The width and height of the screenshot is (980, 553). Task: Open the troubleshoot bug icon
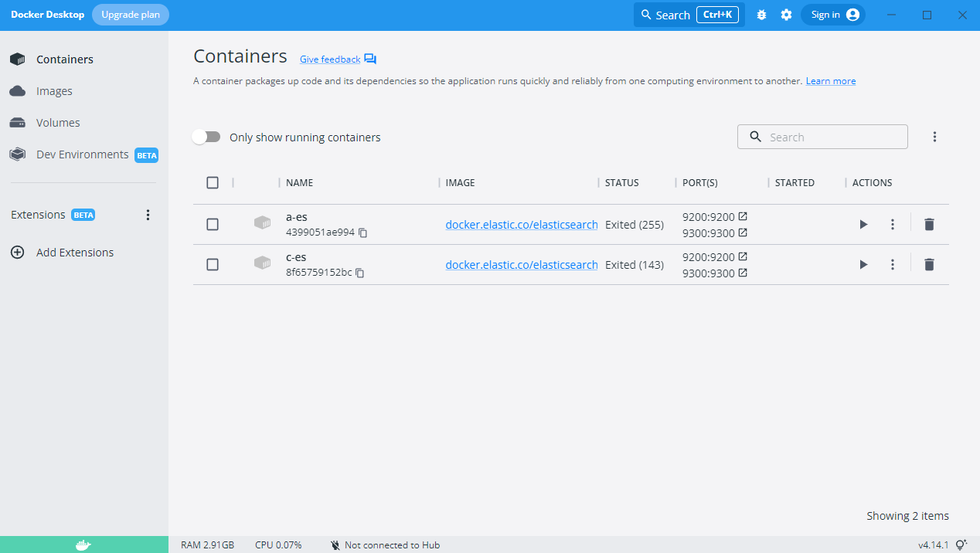click(x=761, y=15)
